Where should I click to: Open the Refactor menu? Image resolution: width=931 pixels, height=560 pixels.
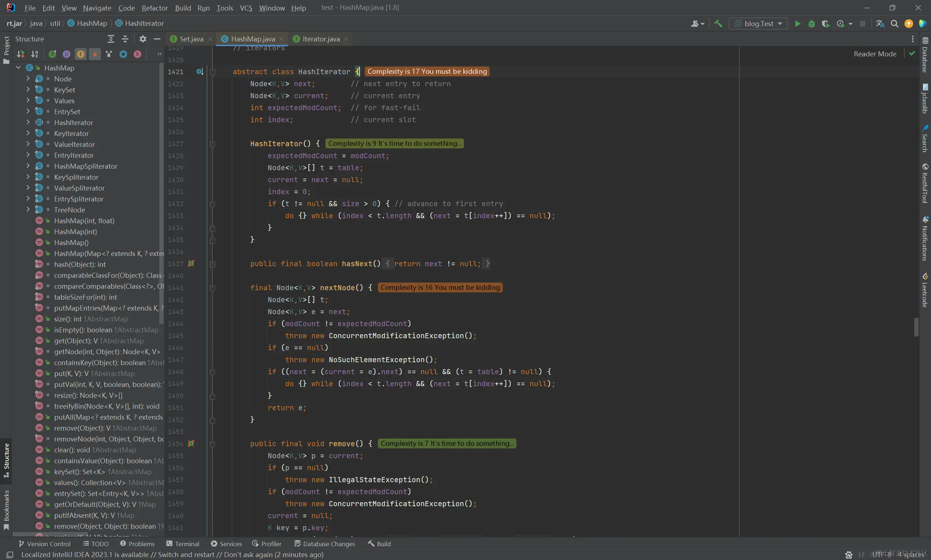(154, 8)
